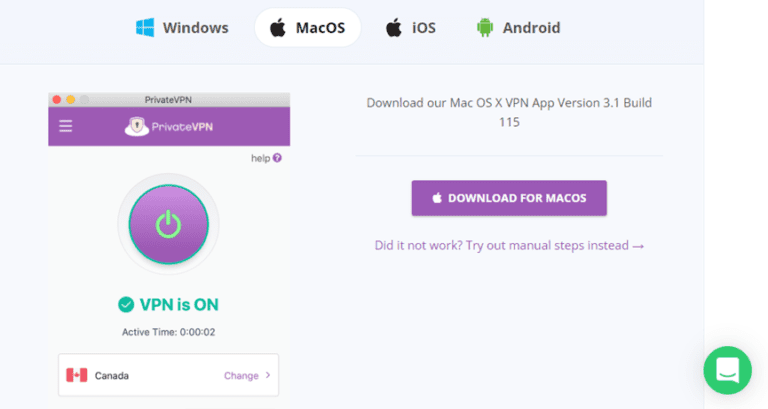Click the PrivateVPN shield logo
The width and height of the screenshot is (768, 409).
[x=137, y=126]
